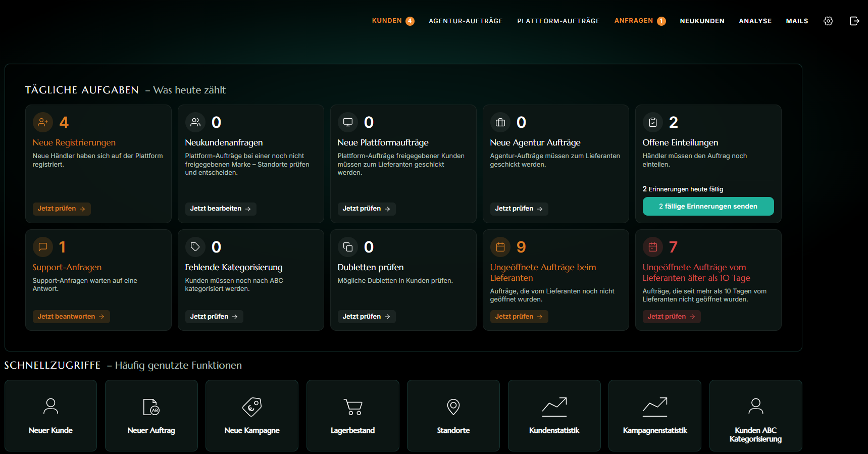
Task: Open the Mails menu item
Action: pos(797,21)
